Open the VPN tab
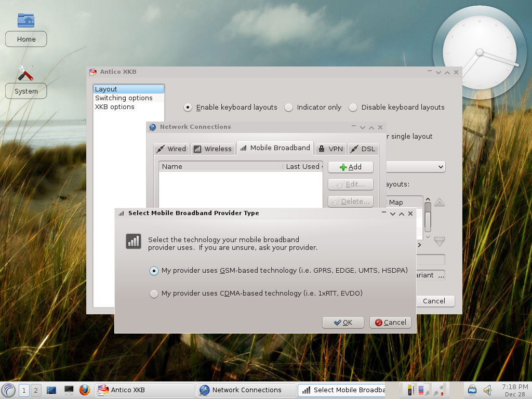 (x=331, y=149)
